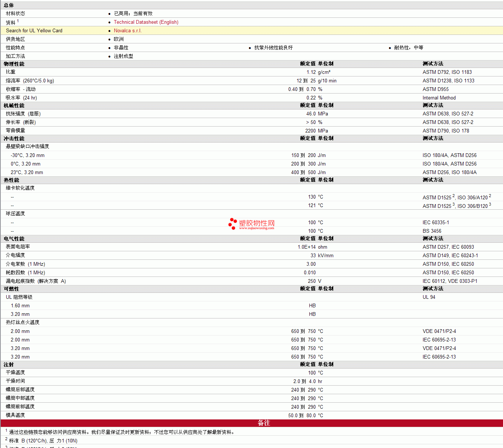This screenshot has width=503, height=448.
Task: Select the 干燥时间 value 2.0 到 4.0 hr
Action: pos(308,381)
